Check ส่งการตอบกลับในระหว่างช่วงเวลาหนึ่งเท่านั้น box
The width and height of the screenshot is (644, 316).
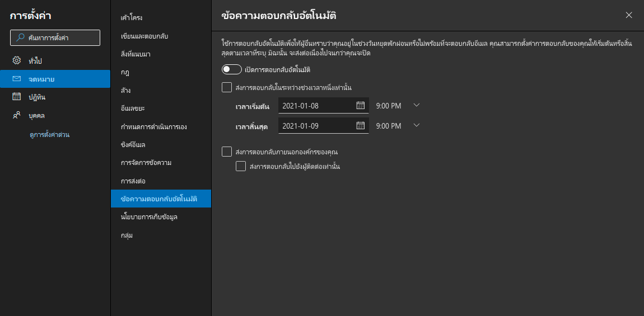[x=227, y=87]
